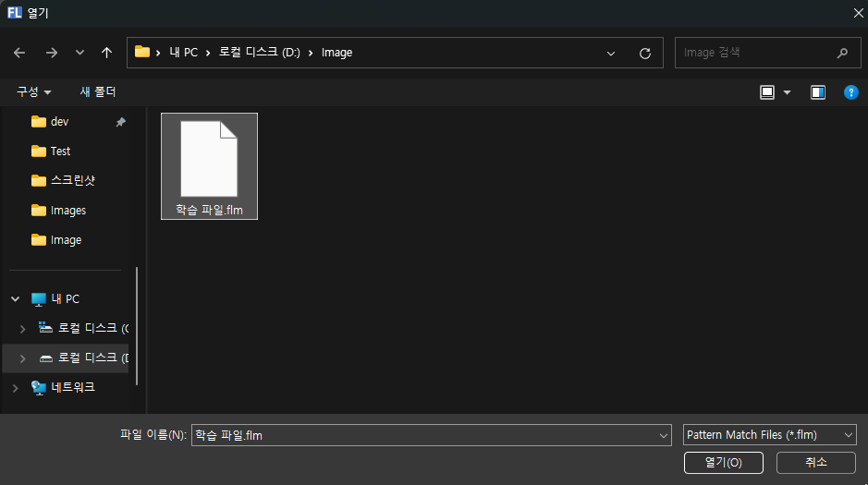Open the Test folder in sidebar

[60, 151]
